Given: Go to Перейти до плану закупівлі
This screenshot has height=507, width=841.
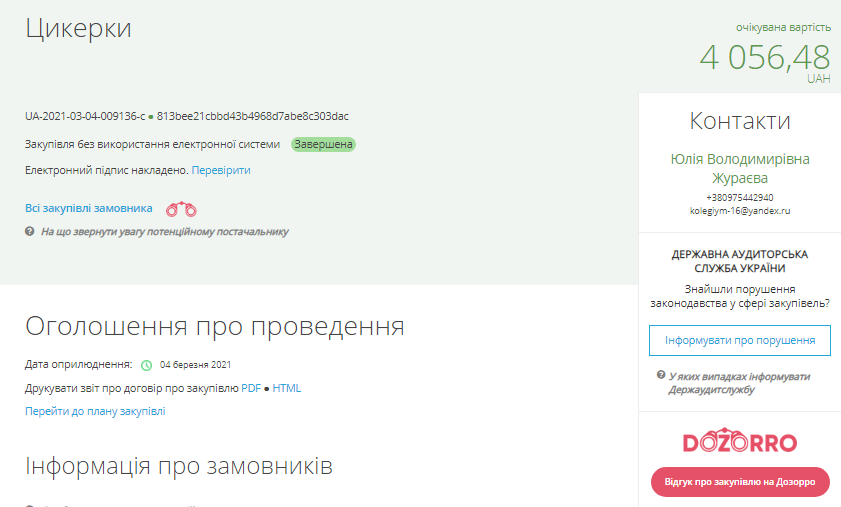Looking at the screenshot, I should pyautogui.click(x=95, y=411).
